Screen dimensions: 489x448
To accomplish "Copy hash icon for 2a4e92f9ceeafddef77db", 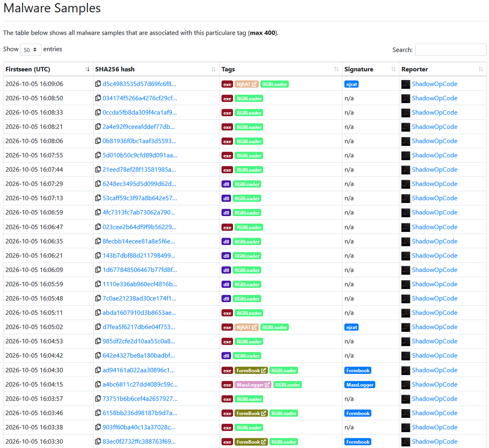I will [98, 127].
